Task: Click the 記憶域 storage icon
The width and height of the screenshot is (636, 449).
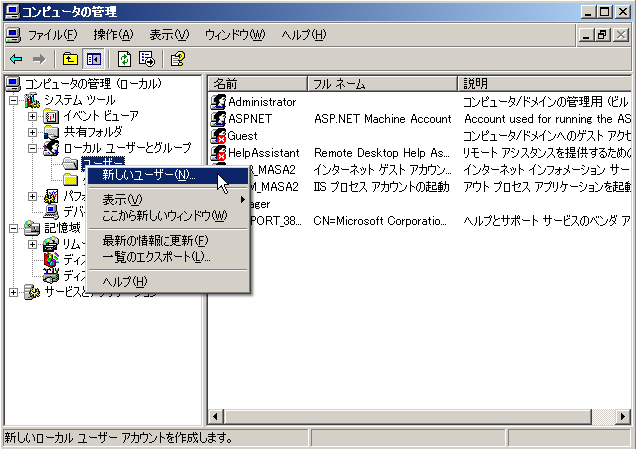Action: click(x=32, y=228)
